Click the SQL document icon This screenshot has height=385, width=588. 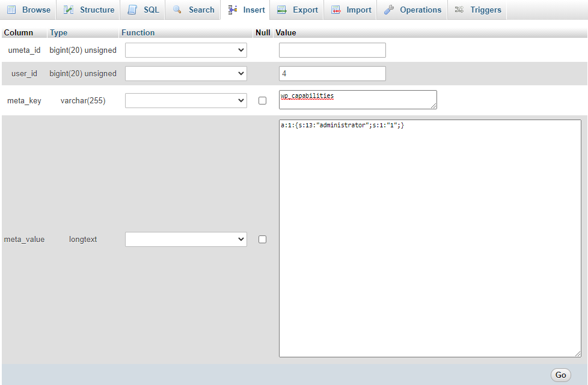(132, 10)
